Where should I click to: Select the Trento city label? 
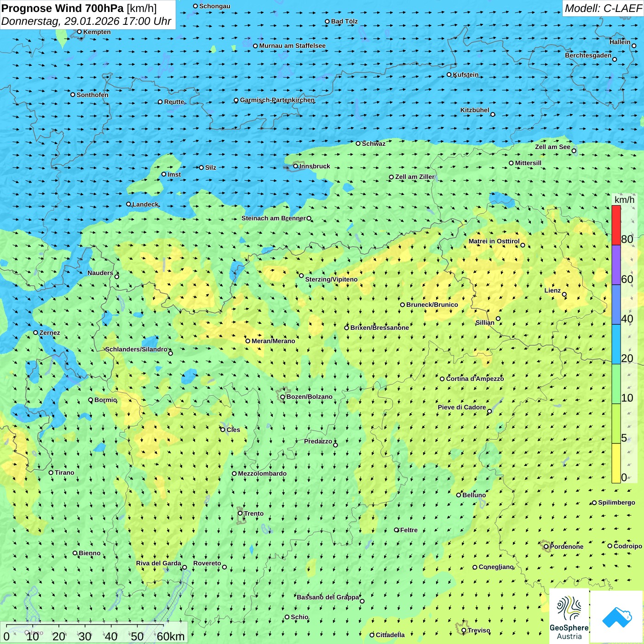(254, 513)
